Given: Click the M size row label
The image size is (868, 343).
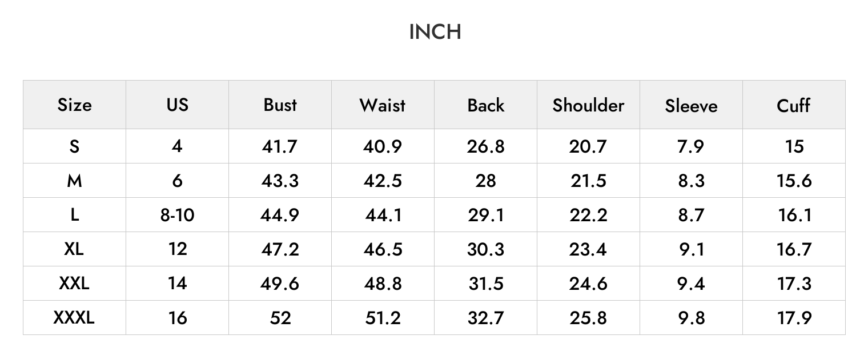Looking at the screenshot, I should pyautogui.click(x=74, y=181).
